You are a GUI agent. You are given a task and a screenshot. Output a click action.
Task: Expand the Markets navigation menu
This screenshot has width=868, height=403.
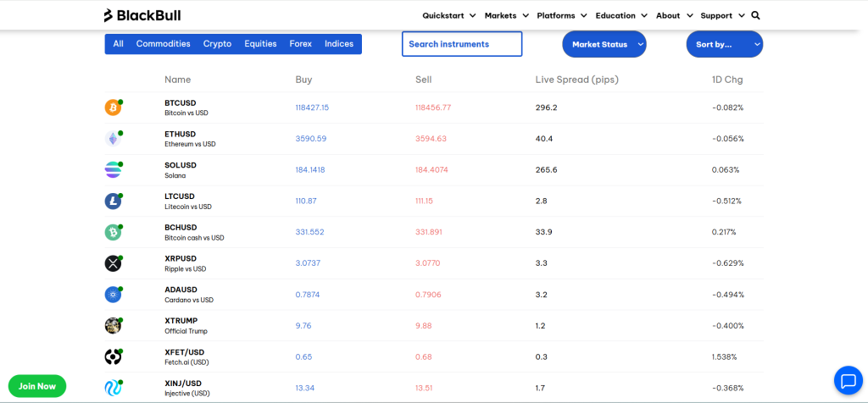506,15
